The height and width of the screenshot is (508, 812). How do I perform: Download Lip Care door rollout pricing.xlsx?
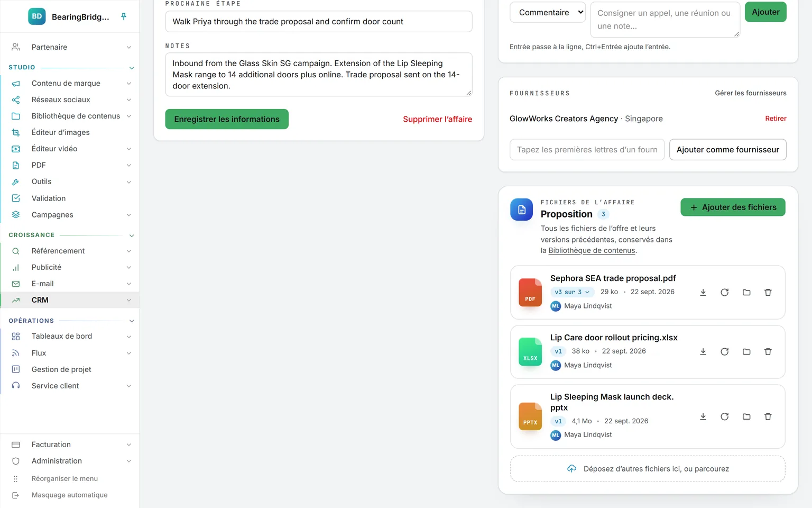(x=703, y=352)
